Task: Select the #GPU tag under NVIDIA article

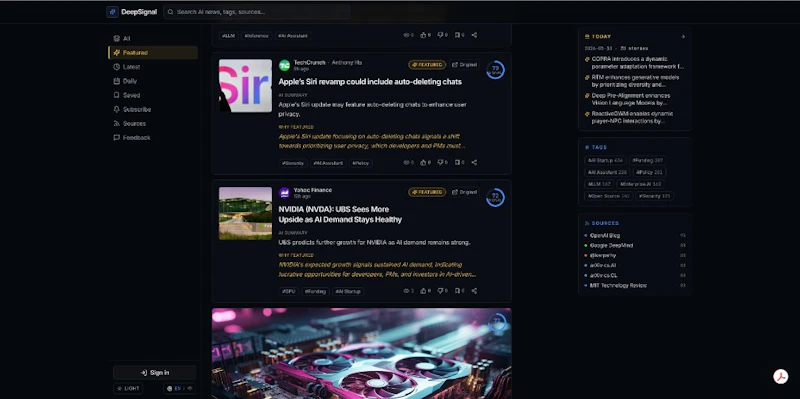Action: pos(289,291)
